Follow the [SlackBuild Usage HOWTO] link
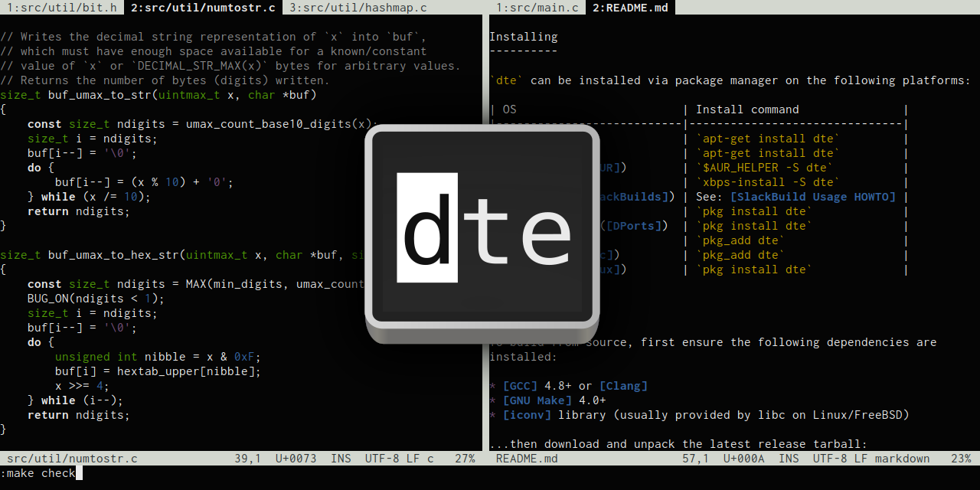Viewport: 980px width, 490px height. 812,197
